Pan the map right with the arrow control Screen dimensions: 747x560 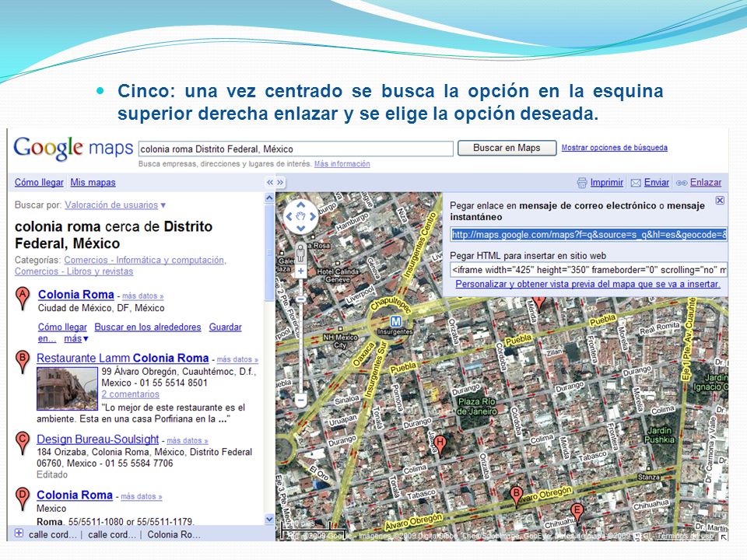313,216
